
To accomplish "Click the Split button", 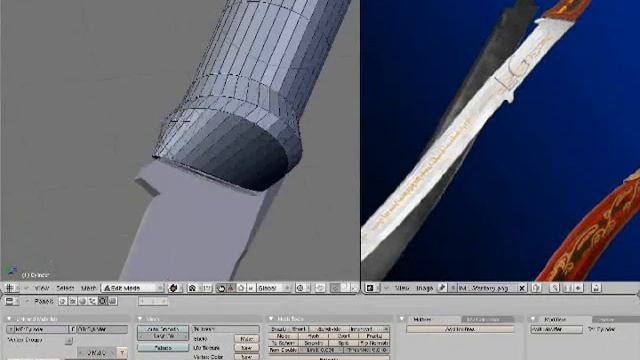I will tap(344, 343).
